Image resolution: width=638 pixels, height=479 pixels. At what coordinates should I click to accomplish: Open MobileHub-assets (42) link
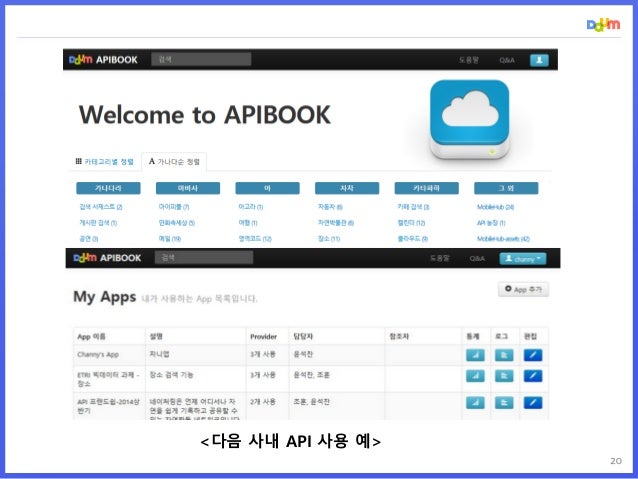pyautogui.click(x=503, y=239)
